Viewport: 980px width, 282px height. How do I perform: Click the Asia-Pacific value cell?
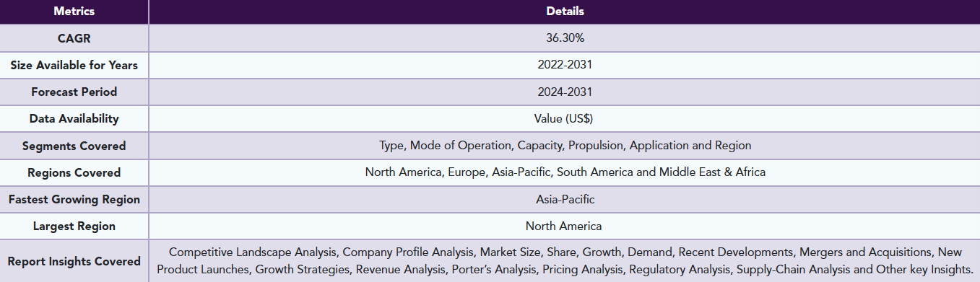[x=565, y=199]
